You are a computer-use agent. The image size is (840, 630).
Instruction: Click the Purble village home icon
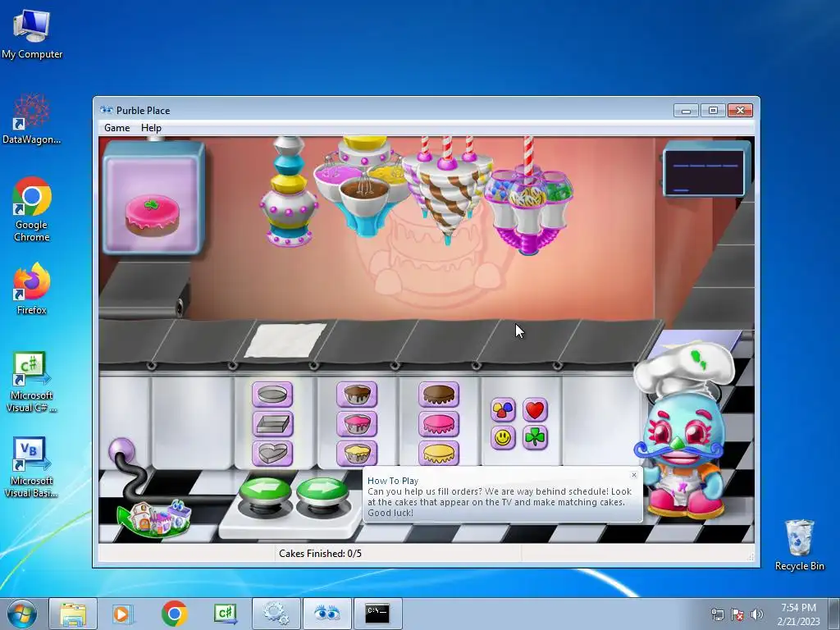[154, 518]
